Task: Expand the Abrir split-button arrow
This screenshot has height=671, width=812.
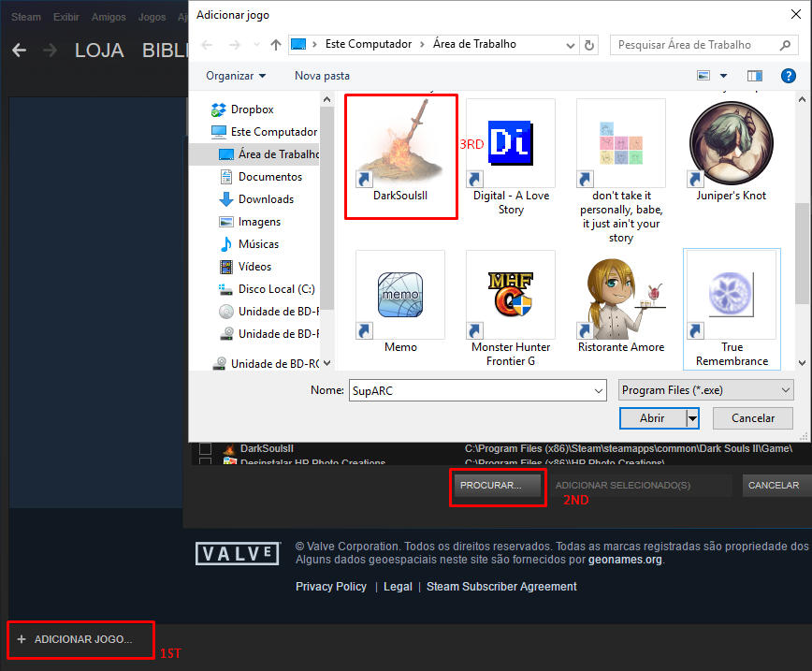Action: (x=692, y=418)
